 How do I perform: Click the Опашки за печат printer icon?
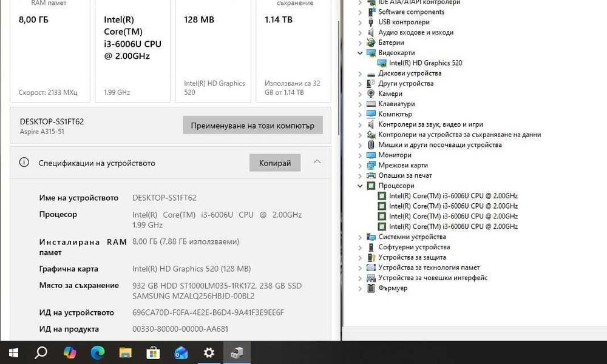click(371, 175)
